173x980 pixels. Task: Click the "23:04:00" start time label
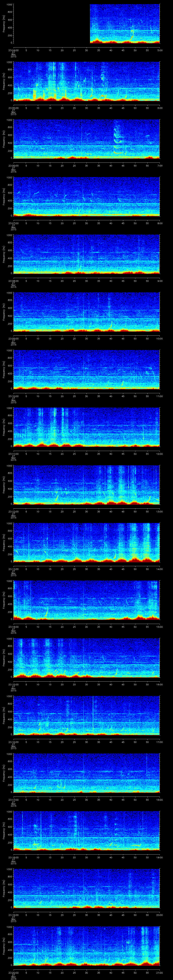14,50
